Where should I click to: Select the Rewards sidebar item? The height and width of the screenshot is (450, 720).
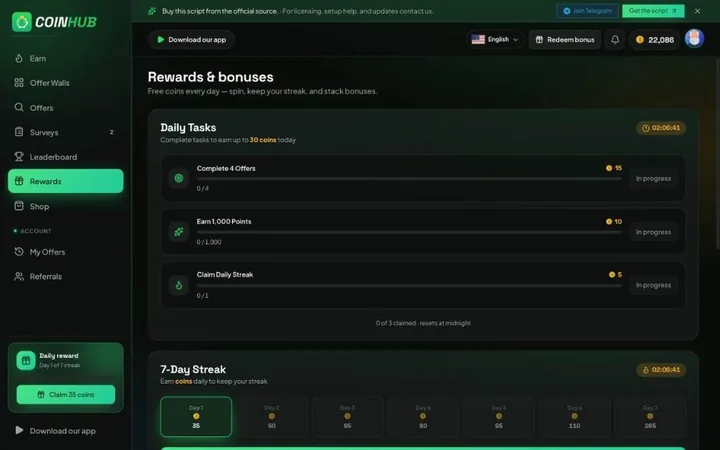click(x=66, y=181)
